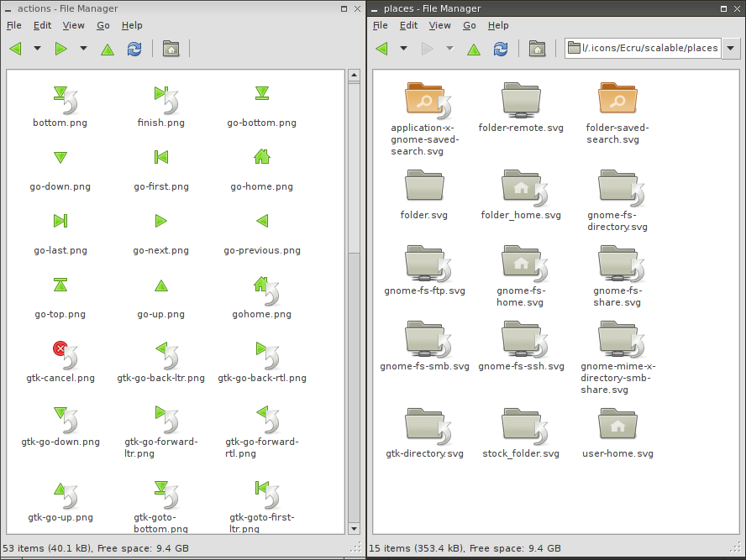Click Back arrow in places window toolbar
Viewport: 746px width, 560px height.
click(x=381, y=49)
